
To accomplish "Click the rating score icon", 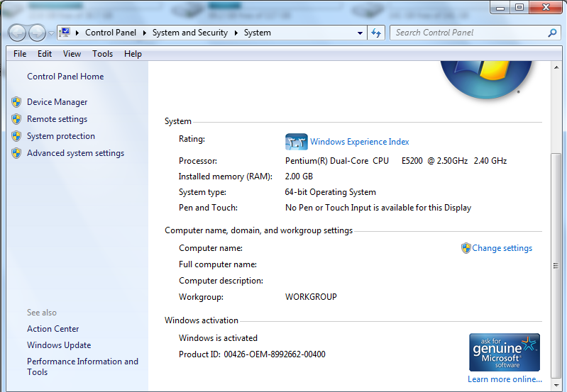I will tap(296, 142).
